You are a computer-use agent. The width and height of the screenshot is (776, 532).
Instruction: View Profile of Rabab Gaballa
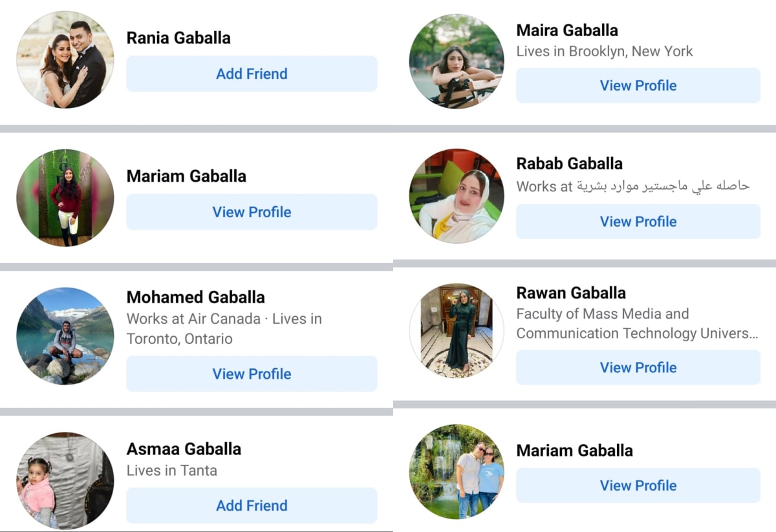pos(638,221)
